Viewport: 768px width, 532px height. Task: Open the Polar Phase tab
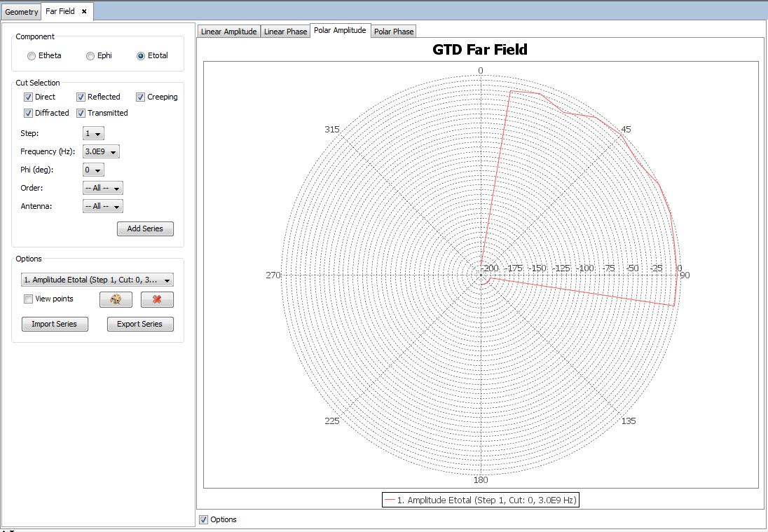click(x=394, y=32)
